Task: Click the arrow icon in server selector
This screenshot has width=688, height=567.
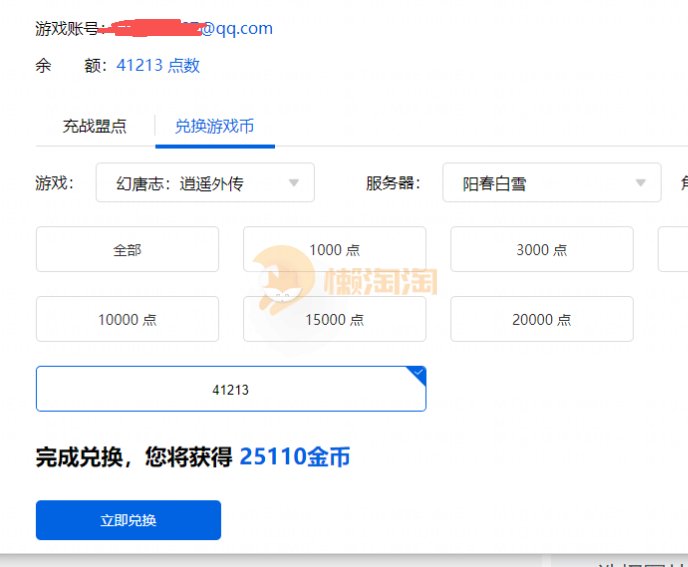Action: point(641,183)
